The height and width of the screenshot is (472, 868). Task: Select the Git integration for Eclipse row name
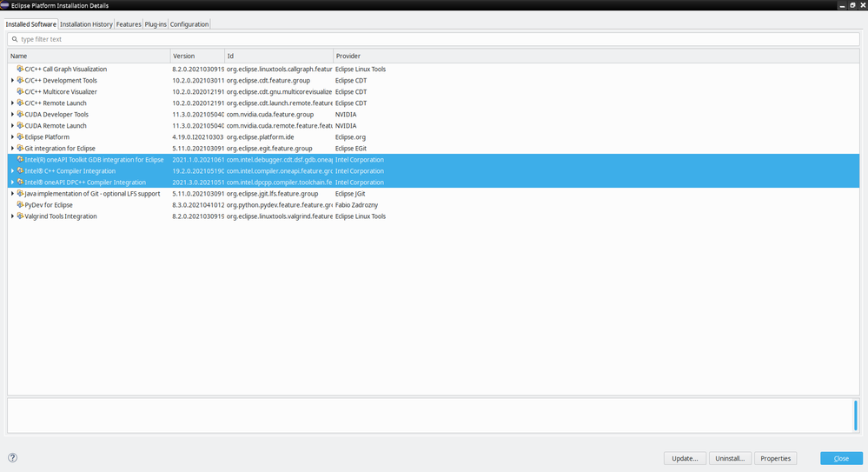[60, 149]
